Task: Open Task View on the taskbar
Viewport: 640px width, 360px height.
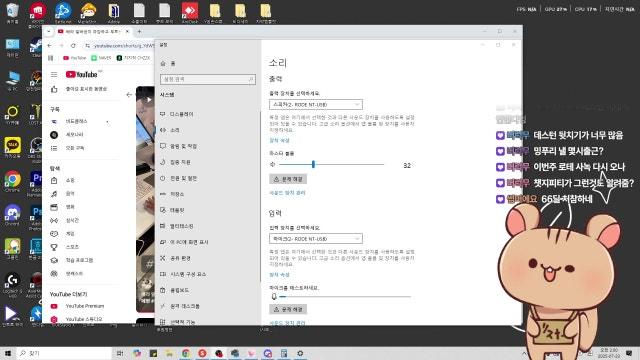Action: (120, 353)
